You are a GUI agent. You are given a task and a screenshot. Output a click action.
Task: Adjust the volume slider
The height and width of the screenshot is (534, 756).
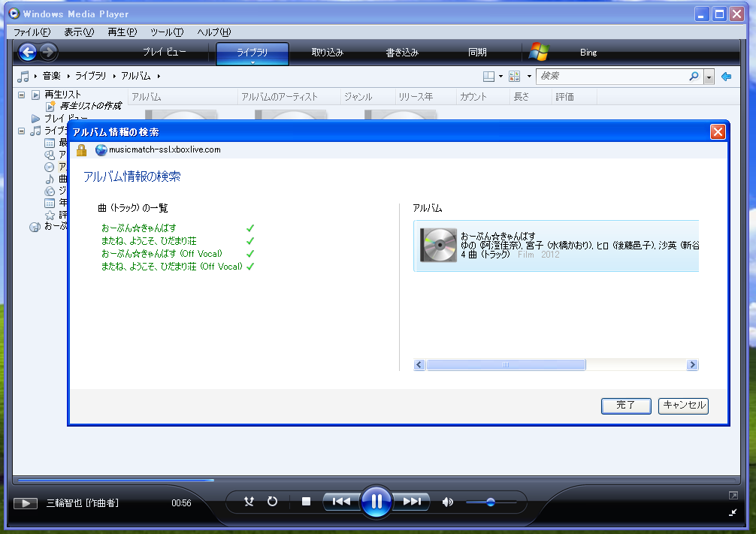491,502
